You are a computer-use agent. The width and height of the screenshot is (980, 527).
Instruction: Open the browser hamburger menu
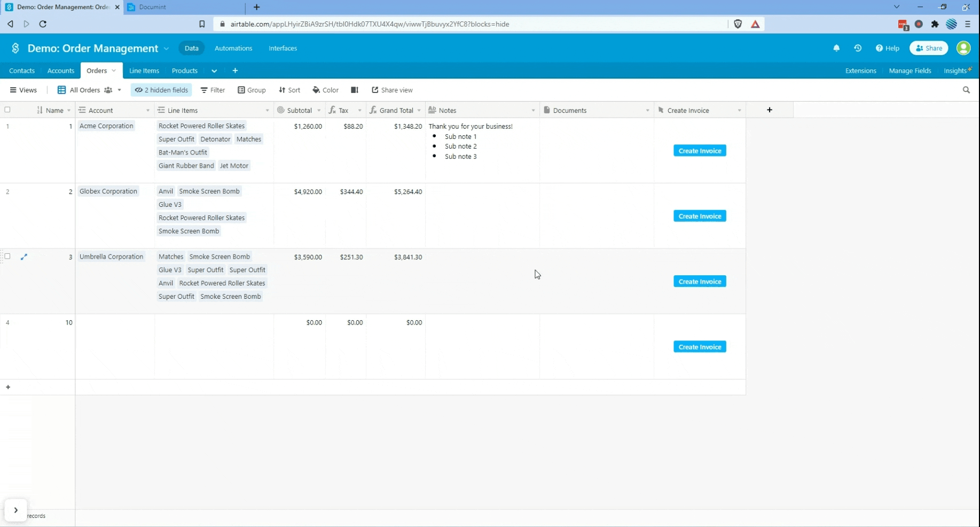coord(968,24)
